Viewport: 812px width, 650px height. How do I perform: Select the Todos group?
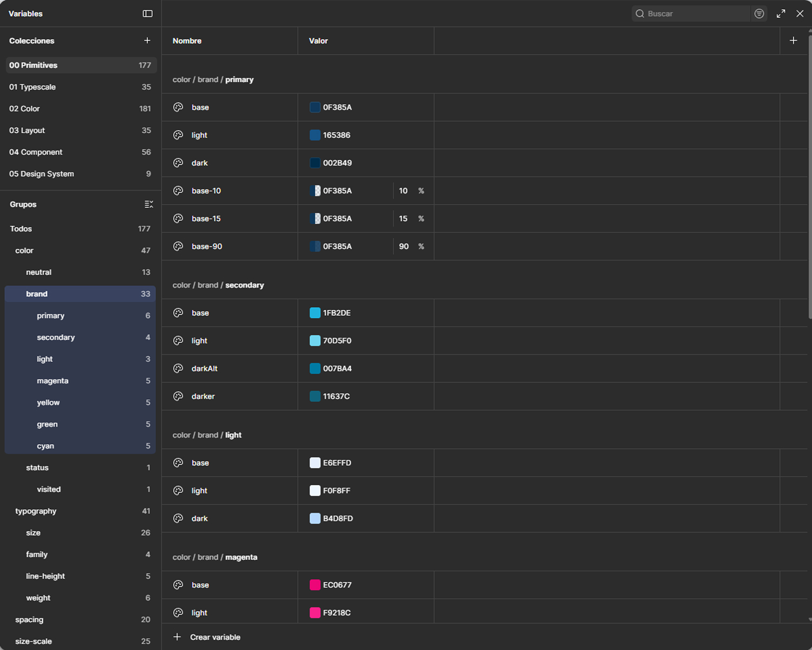pos(80,229)
